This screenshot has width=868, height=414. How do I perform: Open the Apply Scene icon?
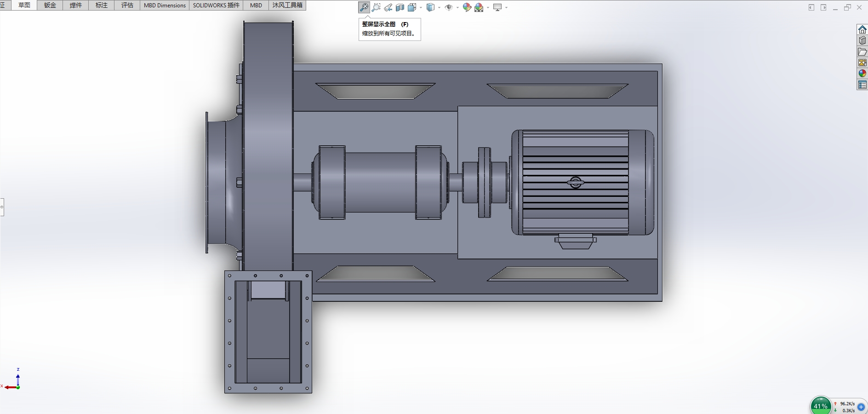pyautogui.click(x=479, y=7)
